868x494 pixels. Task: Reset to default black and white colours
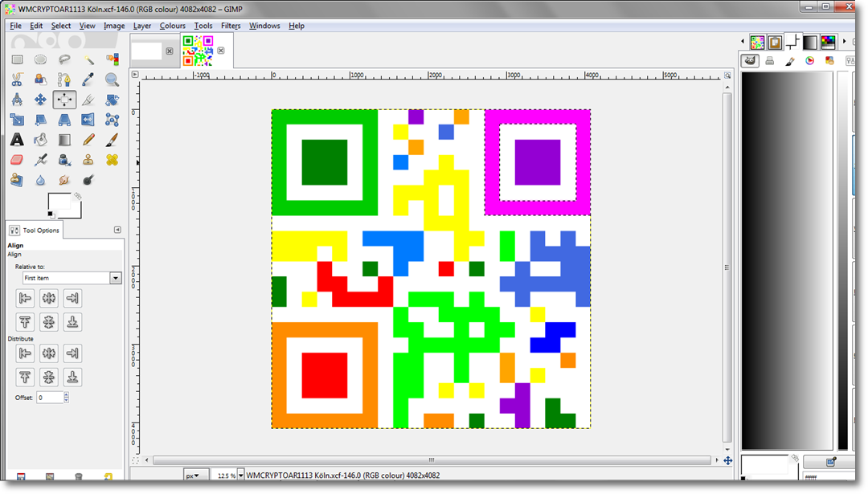pyautogui.click(x=51, y=214)
